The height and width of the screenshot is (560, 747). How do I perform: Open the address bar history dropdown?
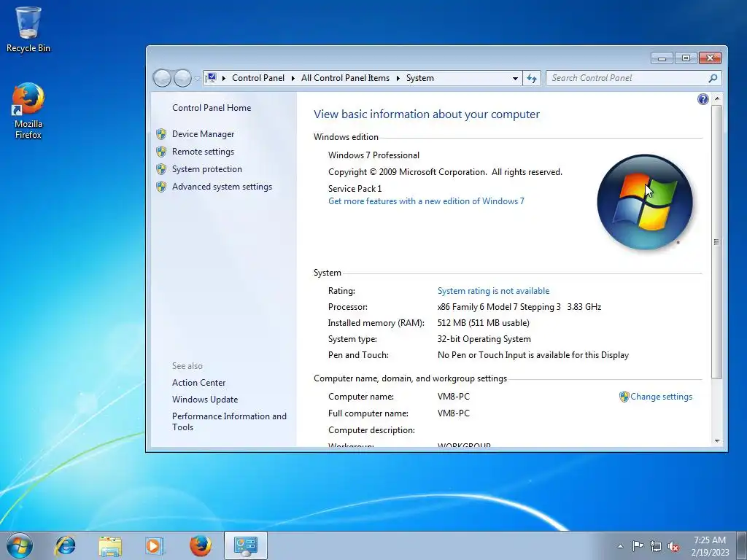(x=515, y=79)
